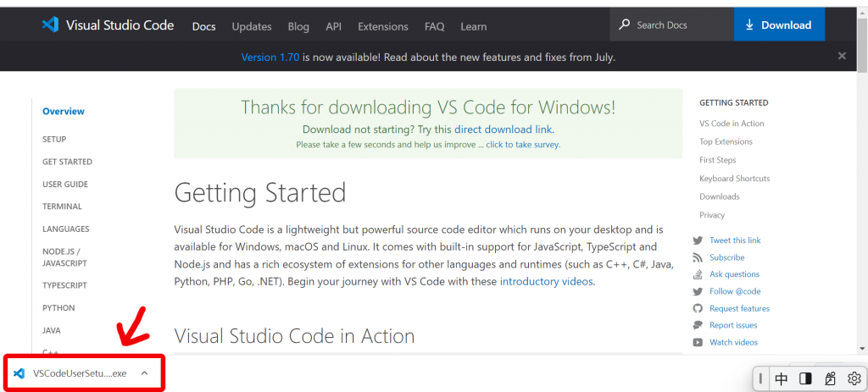Click the search magnifier icon
Viewport: 868px width, 392px height.
tap(625, 25)
